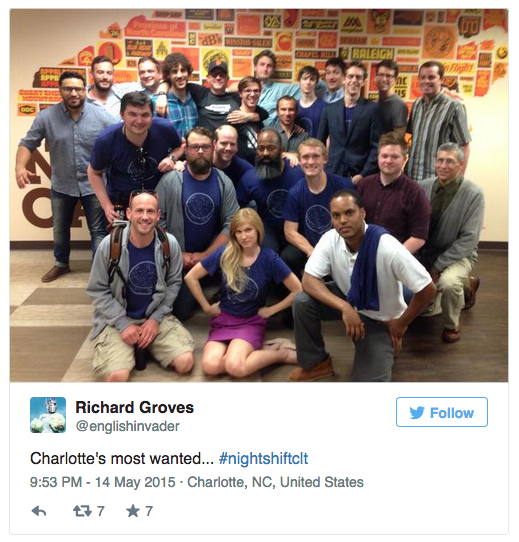Click the 9:53 PM - 14 May 2015 timestamp
This screenshot has height=542, width=519.
click(103, 482)
